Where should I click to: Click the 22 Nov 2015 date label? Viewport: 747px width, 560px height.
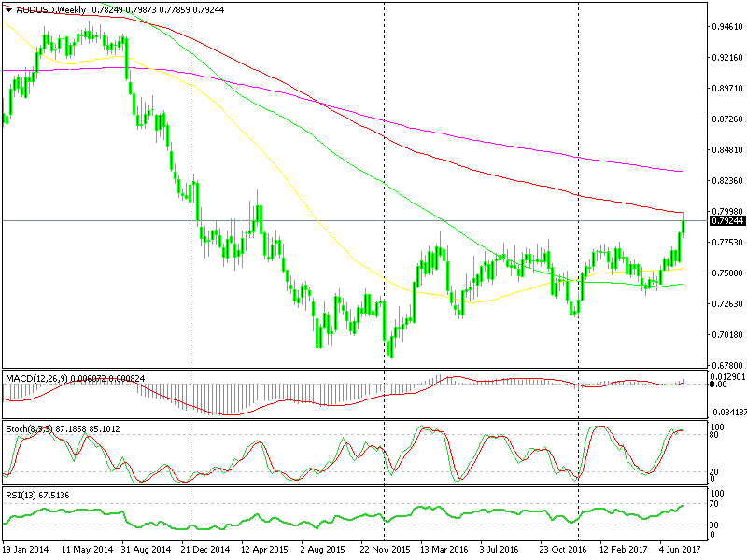pyautogui.click(x=385, y=550)
